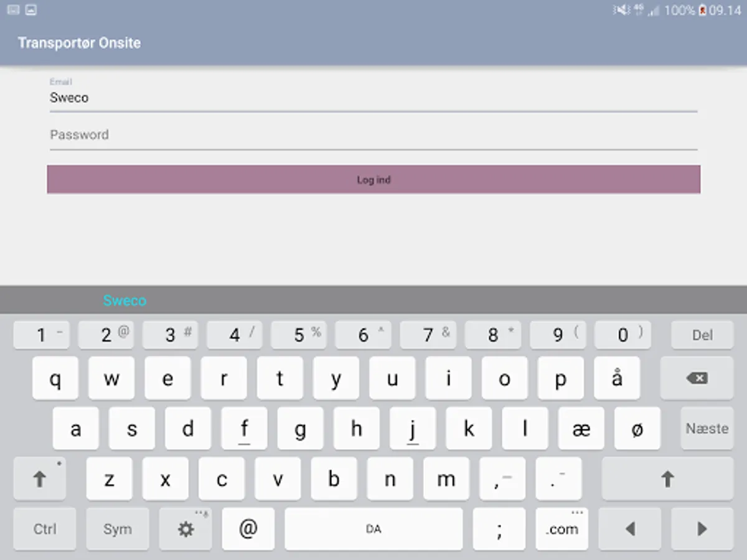The height and width of the screenshot is (560, 747).
Task: Focus the Password input field
Action: pyautogui.click(x=374, y=134)
